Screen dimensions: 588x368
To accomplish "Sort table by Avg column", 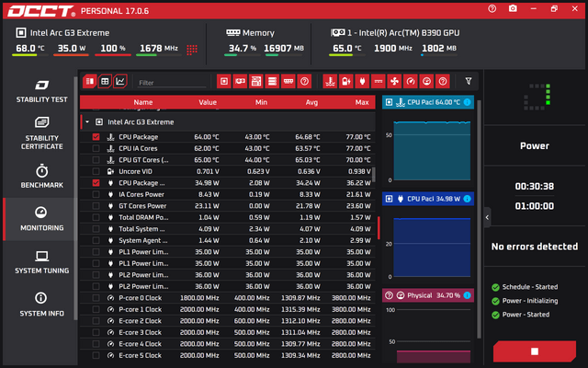I will (x=311, y=102).
